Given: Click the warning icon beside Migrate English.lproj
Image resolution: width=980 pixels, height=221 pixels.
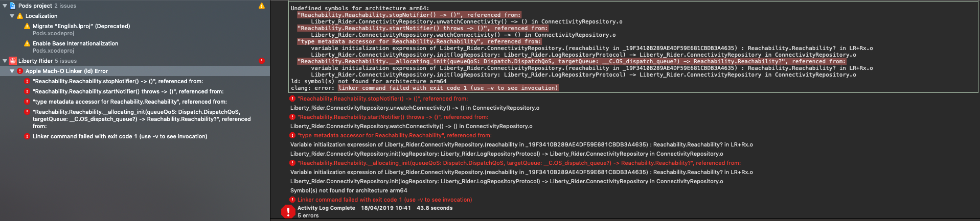Looking at the screenshot, I should coord(27,26).
